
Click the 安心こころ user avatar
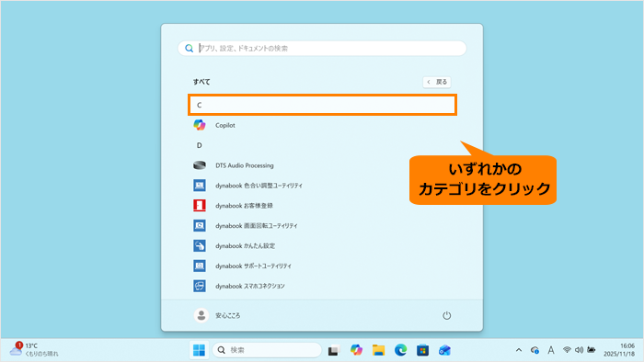click(x=201, y=315)
